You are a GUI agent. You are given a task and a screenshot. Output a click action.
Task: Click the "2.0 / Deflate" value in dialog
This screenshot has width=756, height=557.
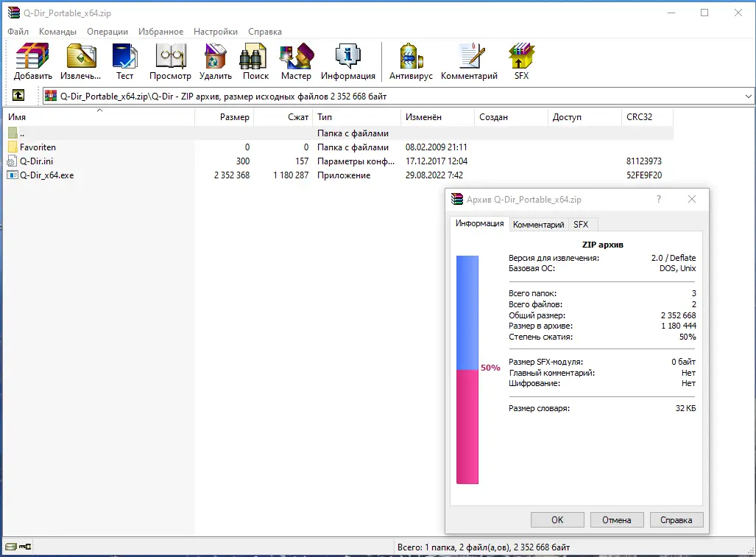(x=674, y=258)
